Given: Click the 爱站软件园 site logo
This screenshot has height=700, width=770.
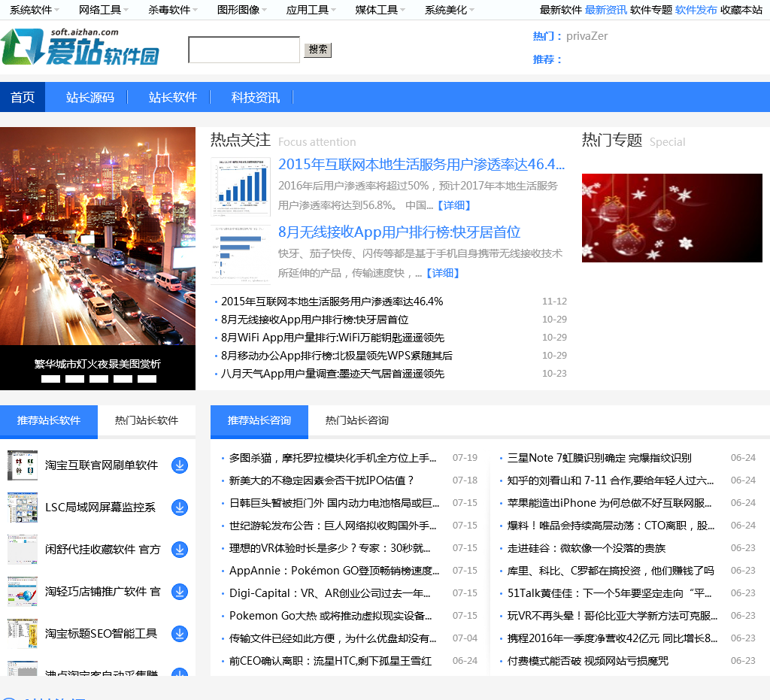Looking at the screenshot, I should [80, 47].
